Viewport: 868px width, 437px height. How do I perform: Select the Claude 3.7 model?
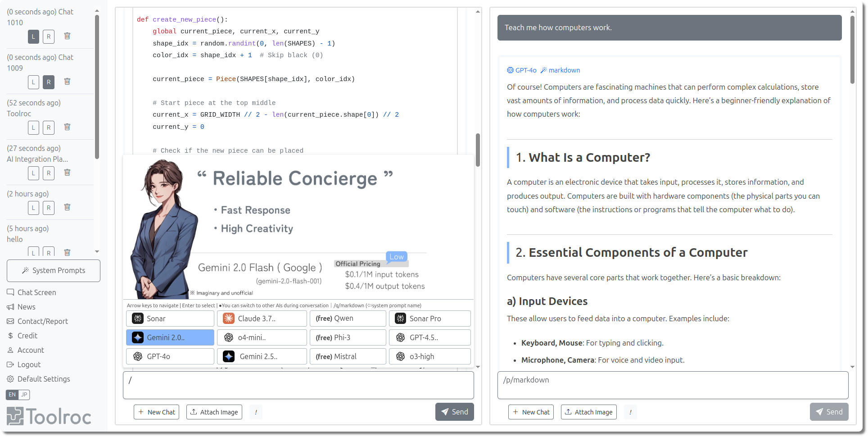pyautogui.click(x=262, y=319)
